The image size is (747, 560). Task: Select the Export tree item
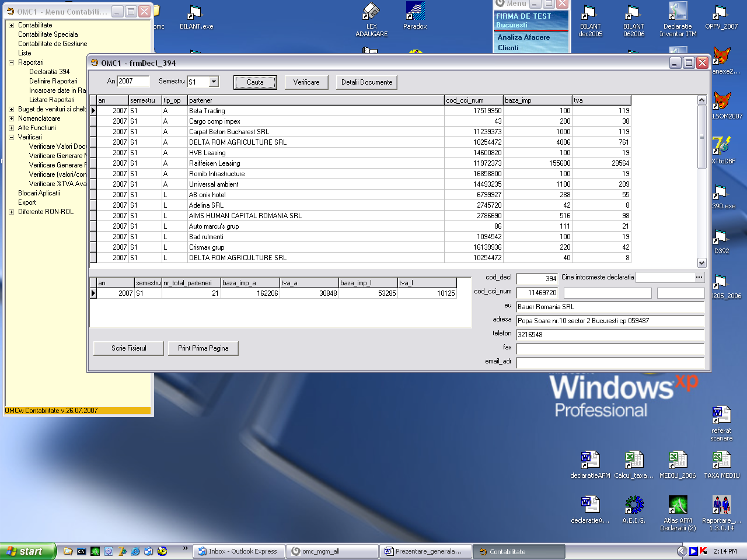27,202
